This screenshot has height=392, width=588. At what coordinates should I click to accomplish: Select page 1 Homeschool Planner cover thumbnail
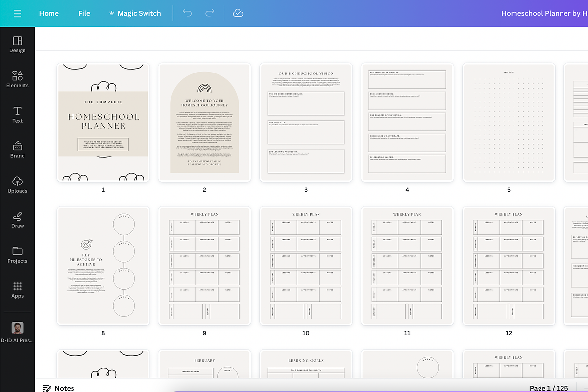[x=103, y=122]
